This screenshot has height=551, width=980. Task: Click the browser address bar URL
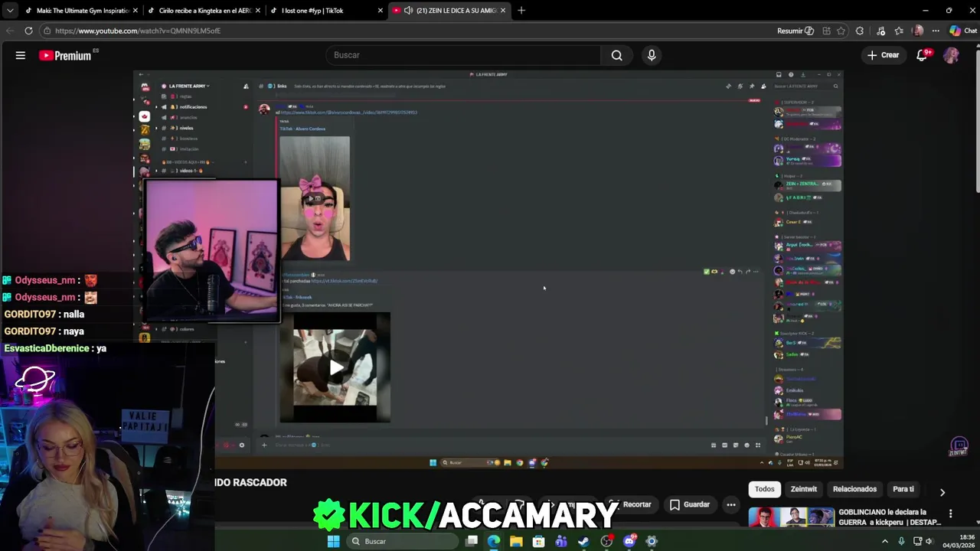pyautogui.click(x=138, y=31)
